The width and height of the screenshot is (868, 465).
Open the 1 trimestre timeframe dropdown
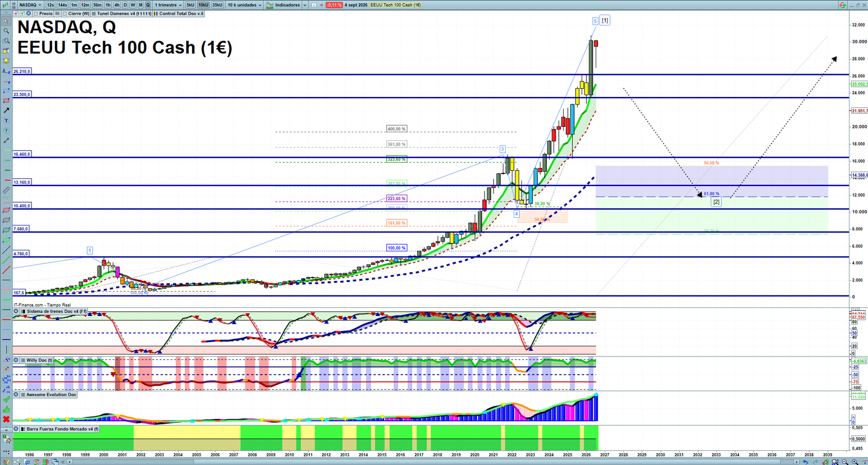coord(168,5)
